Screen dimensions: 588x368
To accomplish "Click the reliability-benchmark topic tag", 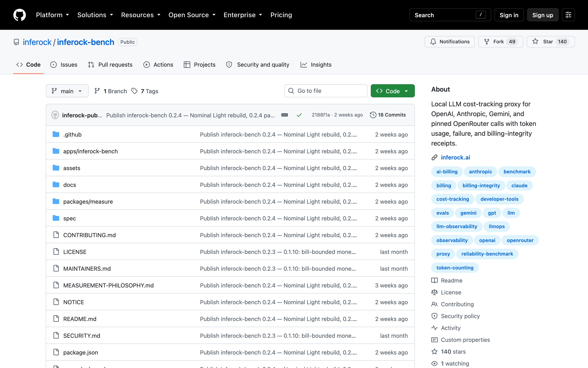I will pyautogui.click(x=487, y=254).
